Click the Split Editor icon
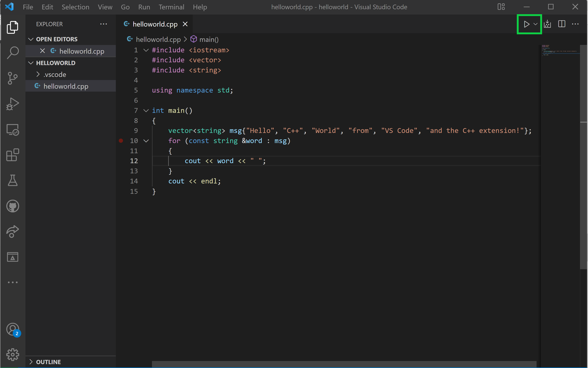 [x=561, y=24]
